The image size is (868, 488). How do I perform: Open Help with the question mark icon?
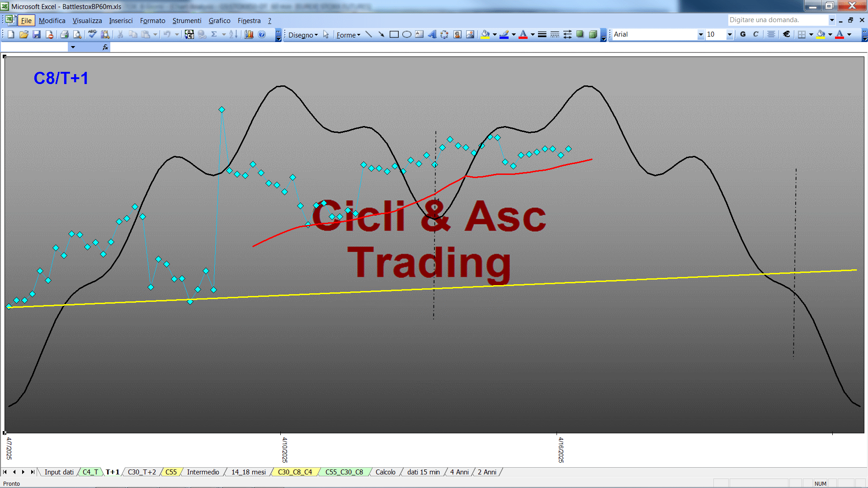[x=262, y=34]
